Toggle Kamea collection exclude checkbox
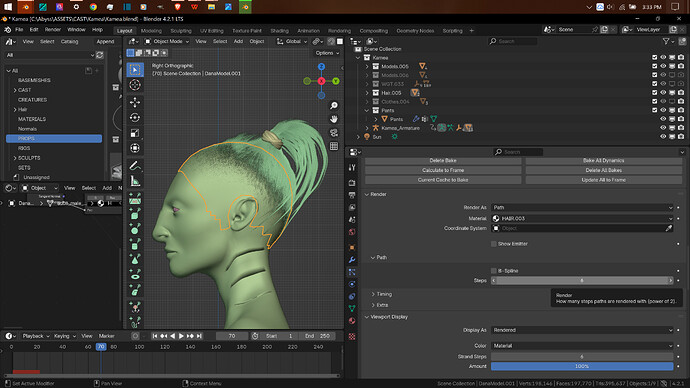 654,58
